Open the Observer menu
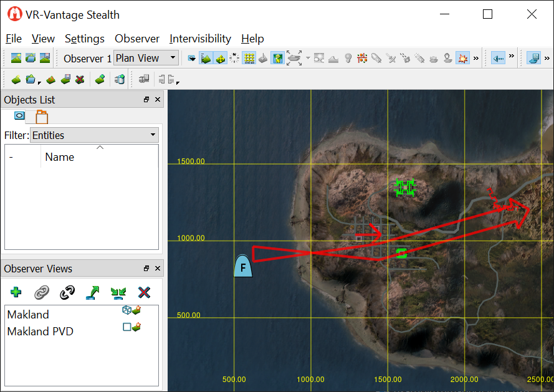 click(x=137, y=39)
